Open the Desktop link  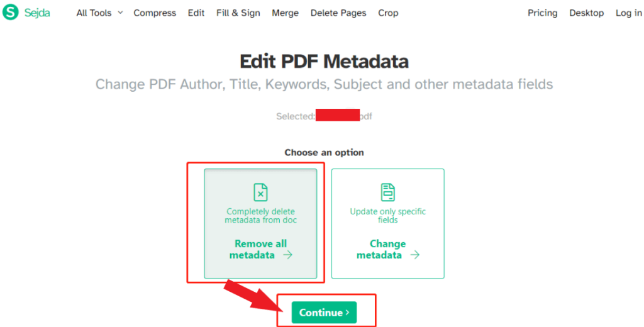click(x=586, y=13)
